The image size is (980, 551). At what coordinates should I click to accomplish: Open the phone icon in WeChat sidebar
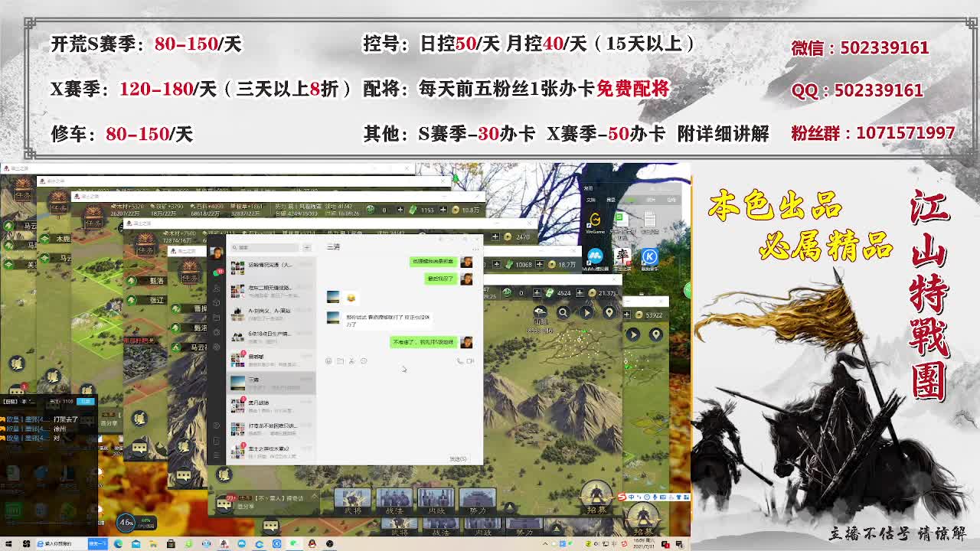[x=217, y=440]
